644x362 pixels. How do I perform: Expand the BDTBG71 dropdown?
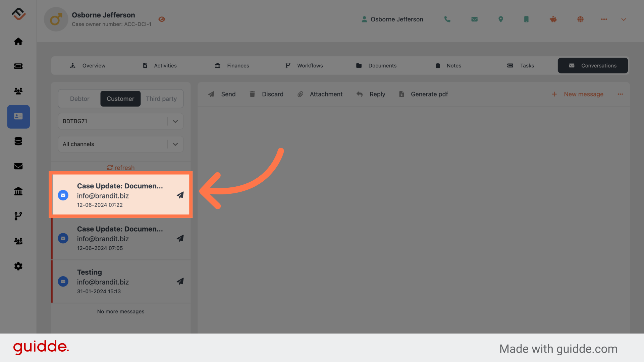pos(175,121)
